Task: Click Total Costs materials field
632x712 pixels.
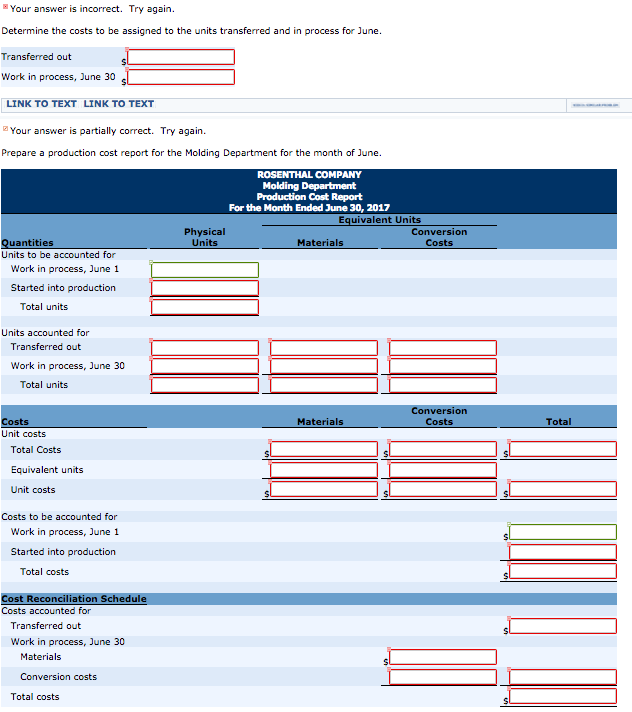Action: [324, 449]
